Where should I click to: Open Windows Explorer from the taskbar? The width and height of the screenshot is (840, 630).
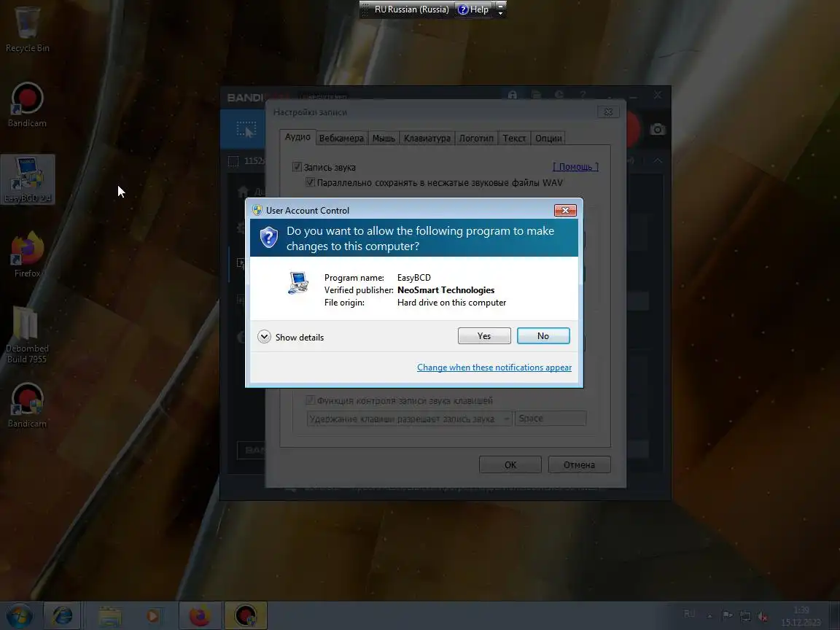coord(110,615)
